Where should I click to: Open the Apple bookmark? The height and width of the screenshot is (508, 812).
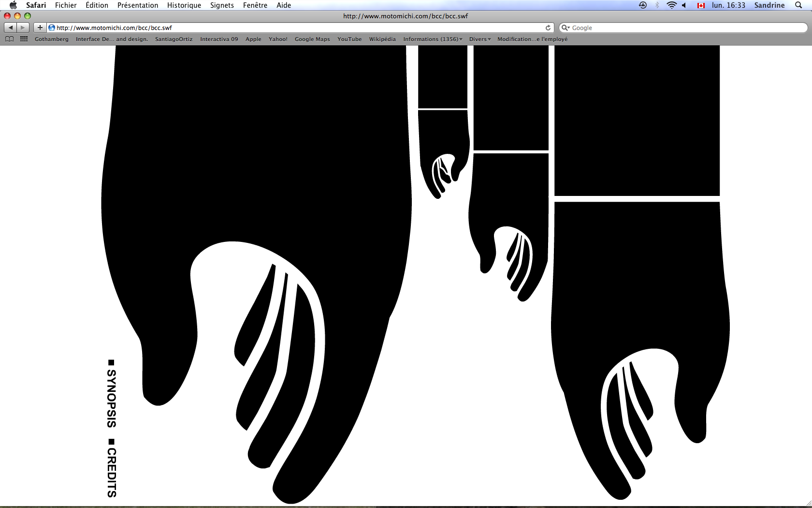tap(253, 39)
